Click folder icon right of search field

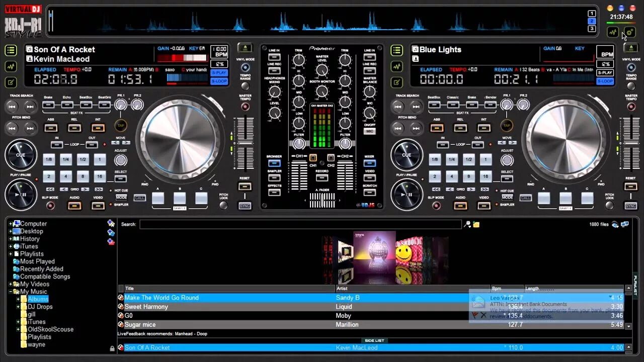[476, 224]
